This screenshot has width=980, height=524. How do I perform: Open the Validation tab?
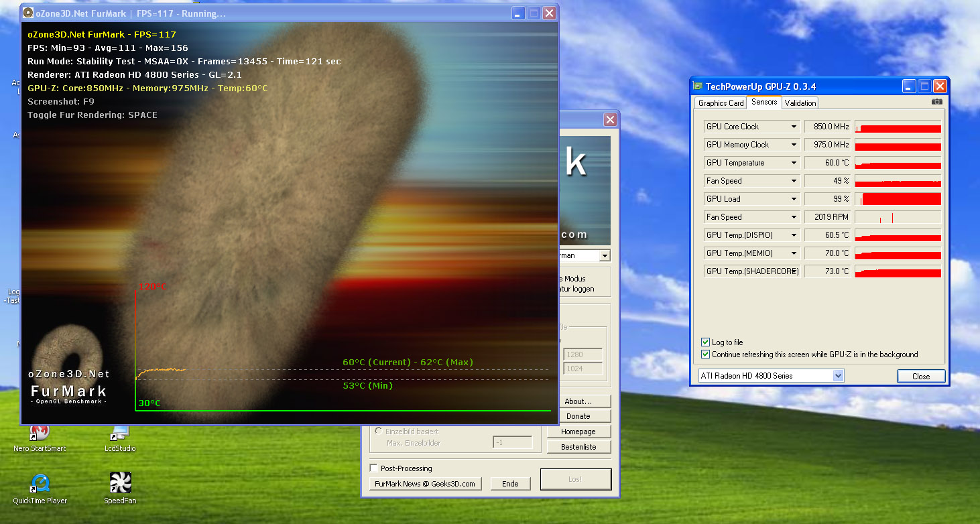[x=800, y=103]
